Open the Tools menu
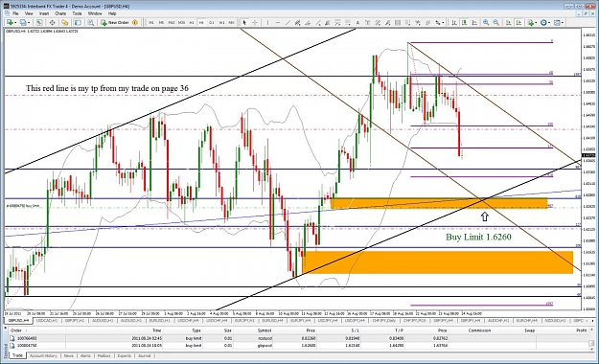Viewport: 599px width, 364px height. pyautogui.click(x=78, y=13)
